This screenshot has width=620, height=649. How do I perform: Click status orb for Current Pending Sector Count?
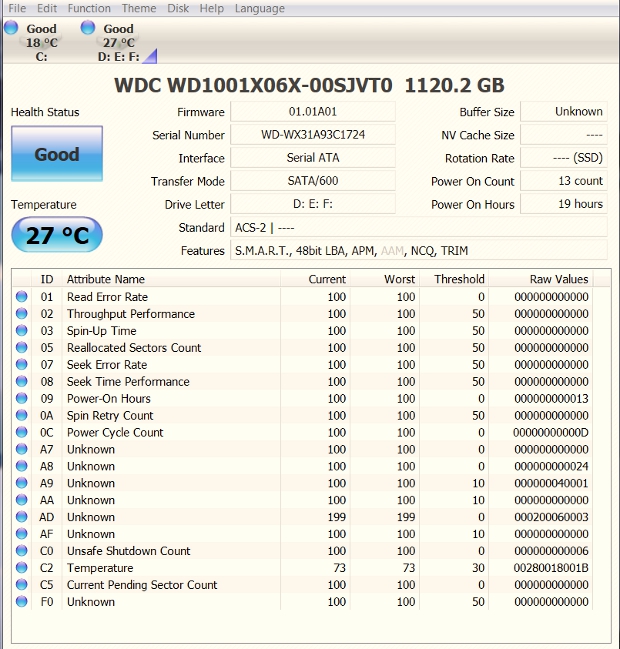[22, 585]
